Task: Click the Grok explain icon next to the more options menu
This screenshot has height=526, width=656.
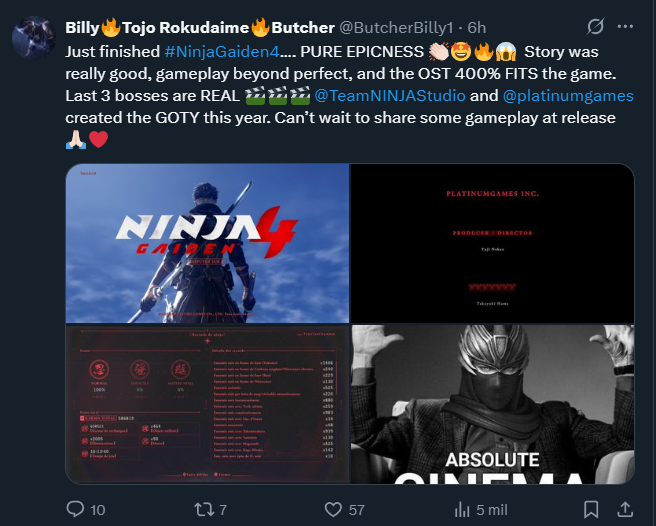Action: tap(595, 27)
